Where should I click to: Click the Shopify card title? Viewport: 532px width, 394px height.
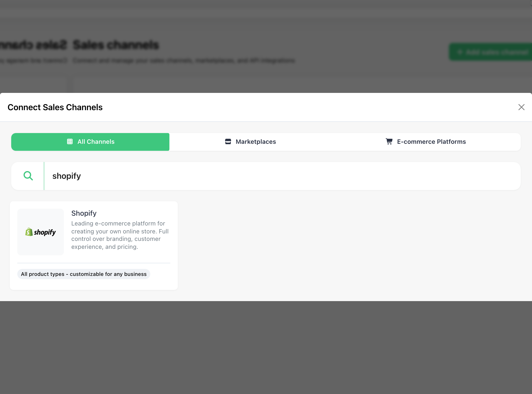84,213
